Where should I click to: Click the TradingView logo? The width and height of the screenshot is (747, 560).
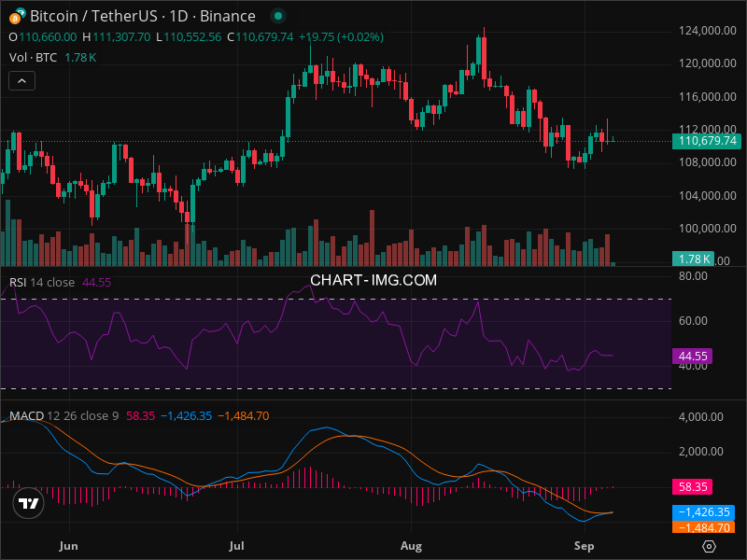pos(28,503)
